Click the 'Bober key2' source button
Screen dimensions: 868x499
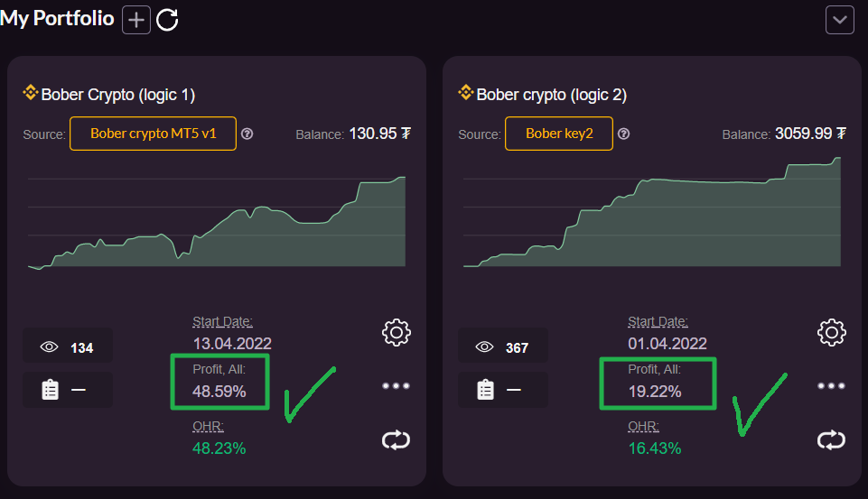[558, 134]
